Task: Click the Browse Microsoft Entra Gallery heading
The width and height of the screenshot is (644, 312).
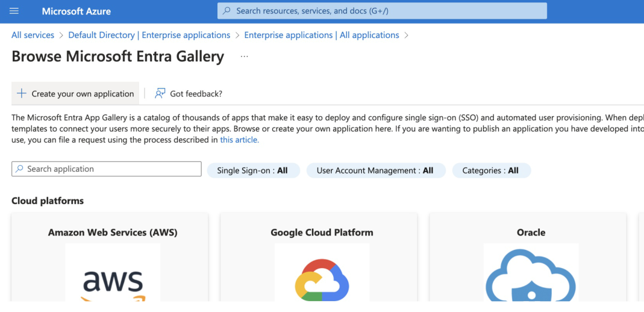Action: [118, 56]
